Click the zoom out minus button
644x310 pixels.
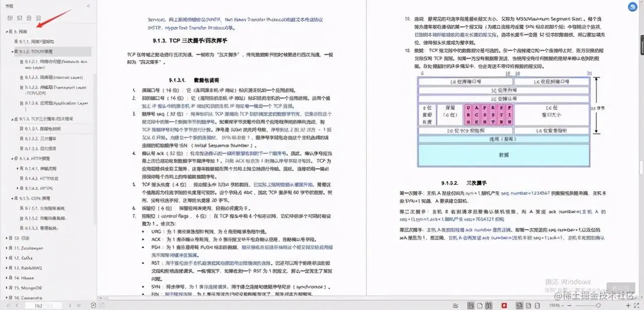click(x=569, y=305)
